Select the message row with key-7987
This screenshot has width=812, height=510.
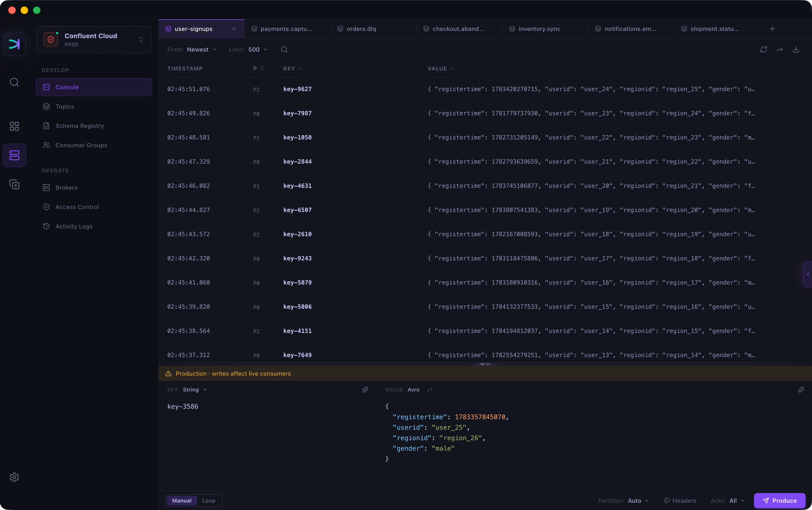[485, 113]
